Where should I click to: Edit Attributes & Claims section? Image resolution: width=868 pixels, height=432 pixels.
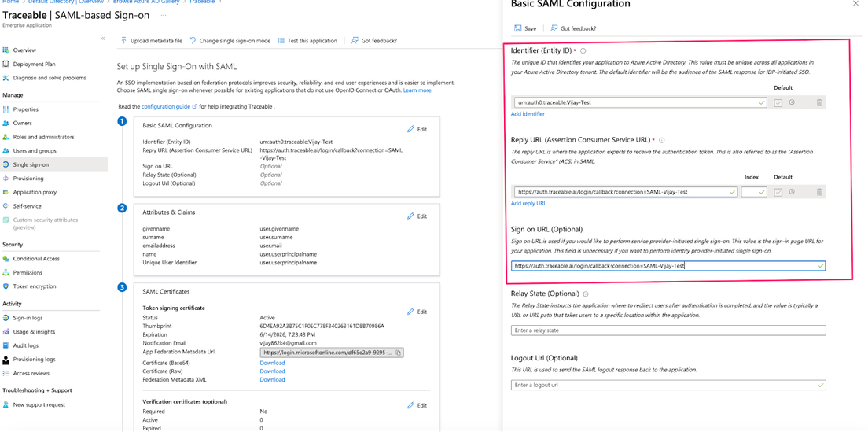[417, 216]
